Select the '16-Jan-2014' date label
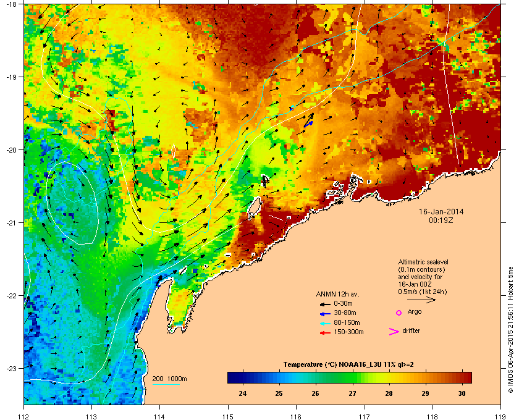Viewport: 519px width, 420px height. [x=441, y=212]
